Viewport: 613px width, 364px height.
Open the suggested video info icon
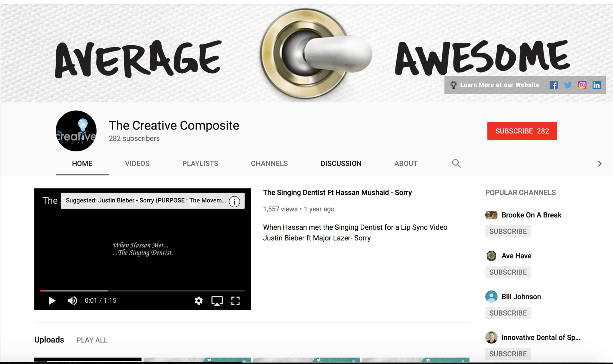tap(234, 201)
